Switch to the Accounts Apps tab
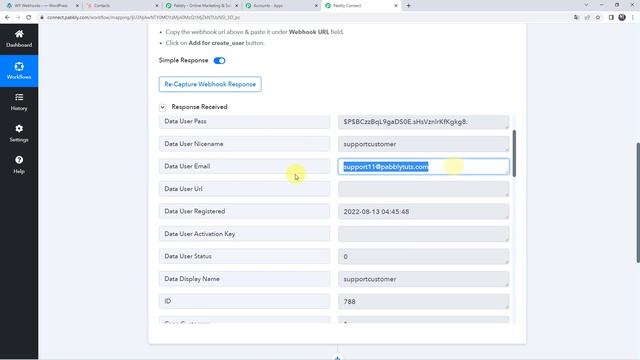 coord(280,6)
